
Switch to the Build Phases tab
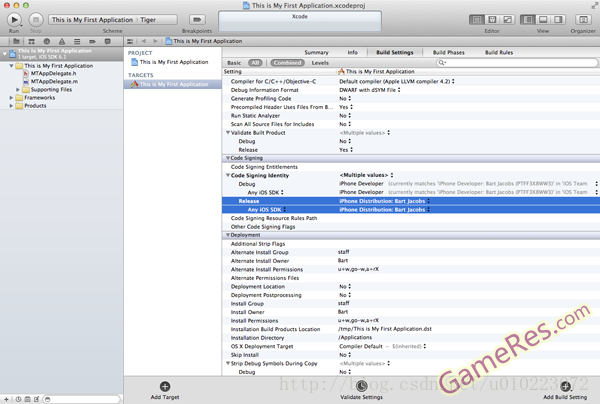click(x=448, y=52)
